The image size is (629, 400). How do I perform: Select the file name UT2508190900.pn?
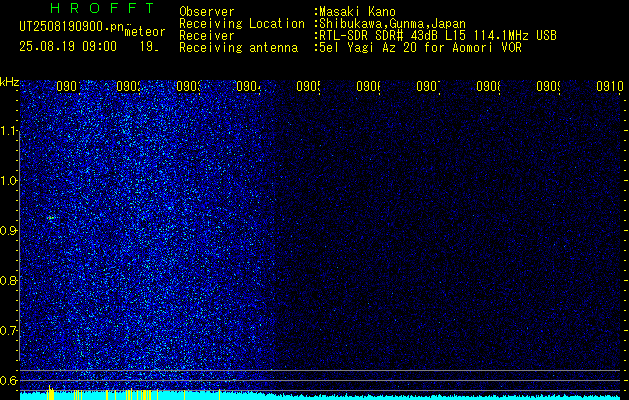(71, 26)
